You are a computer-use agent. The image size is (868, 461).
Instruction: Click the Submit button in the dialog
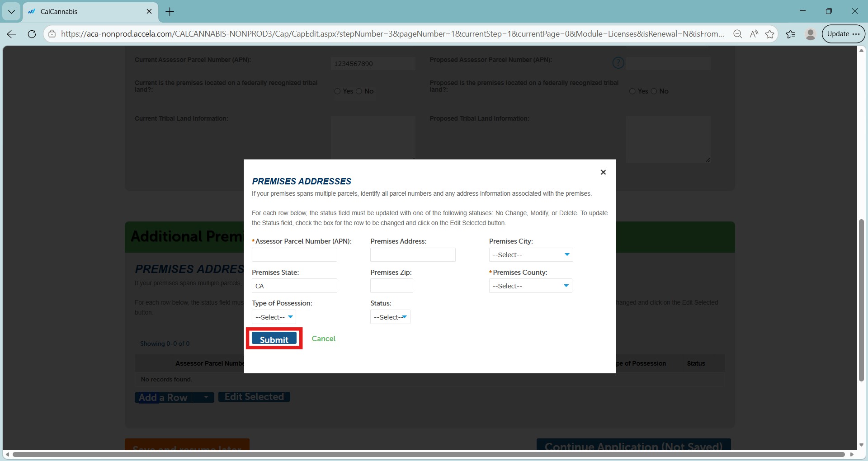274,339
